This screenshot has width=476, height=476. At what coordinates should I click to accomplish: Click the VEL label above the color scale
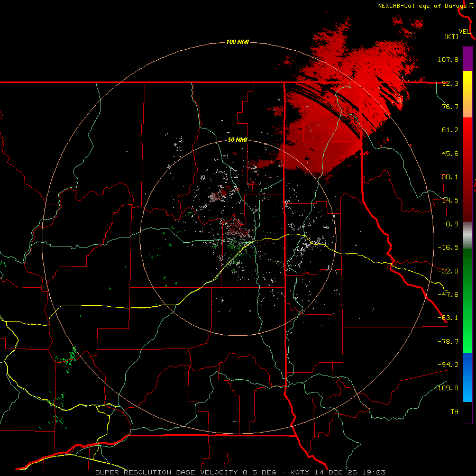(465, 32)
